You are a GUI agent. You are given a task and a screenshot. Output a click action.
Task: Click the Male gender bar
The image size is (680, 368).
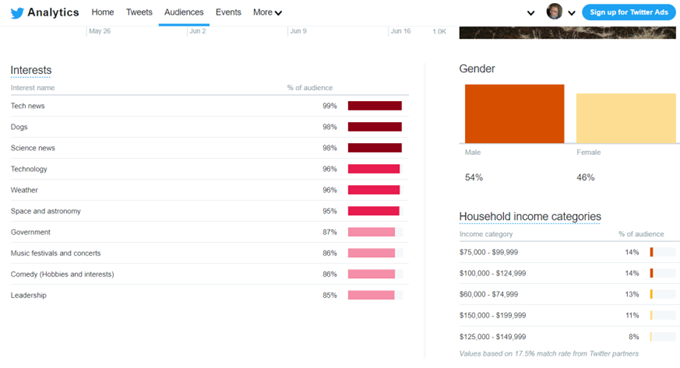tap(514, 114)
